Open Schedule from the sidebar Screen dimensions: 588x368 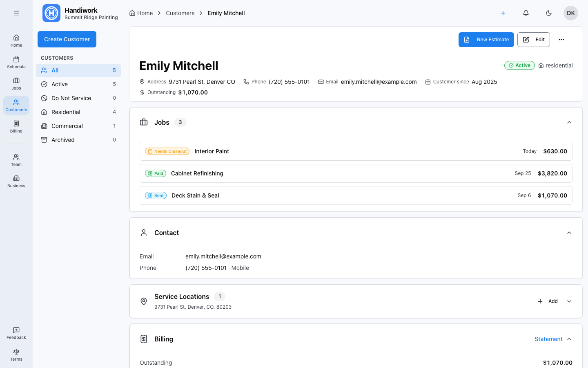coord(16,62)
